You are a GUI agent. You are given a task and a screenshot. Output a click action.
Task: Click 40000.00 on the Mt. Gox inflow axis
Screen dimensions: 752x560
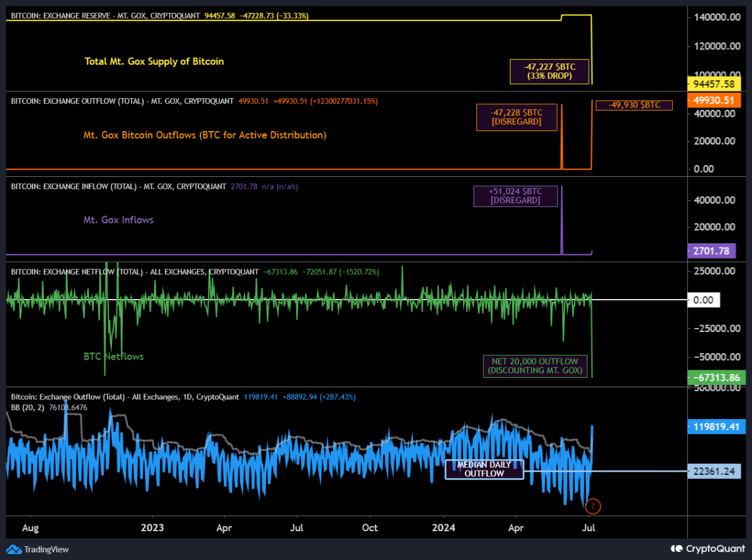[714, 200]
